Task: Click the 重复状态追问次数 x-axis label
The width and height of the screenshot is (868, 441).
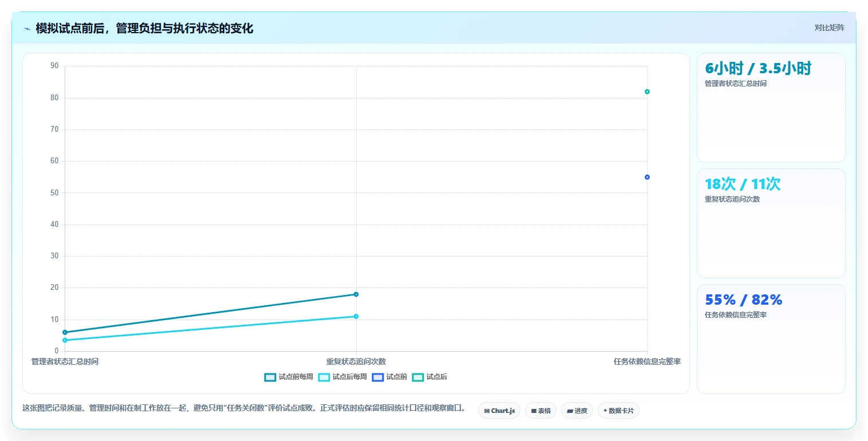Action: pyautogui.click(x=356, y=361)
